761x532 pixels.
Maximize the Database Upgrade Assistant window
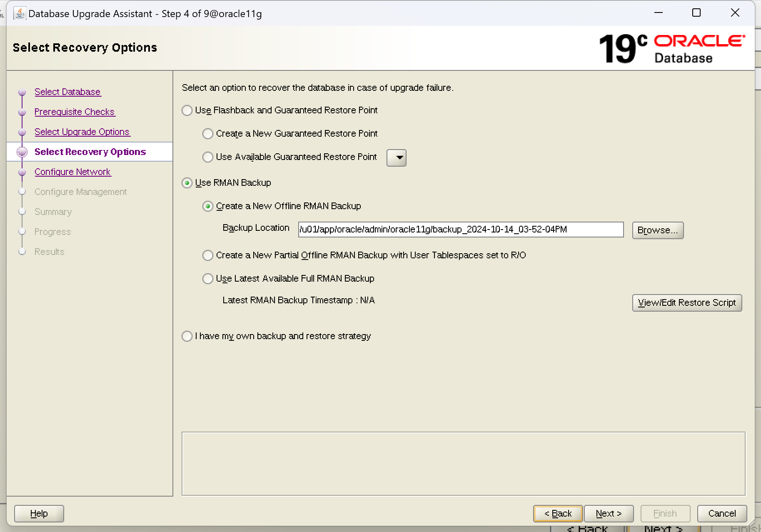696,13
